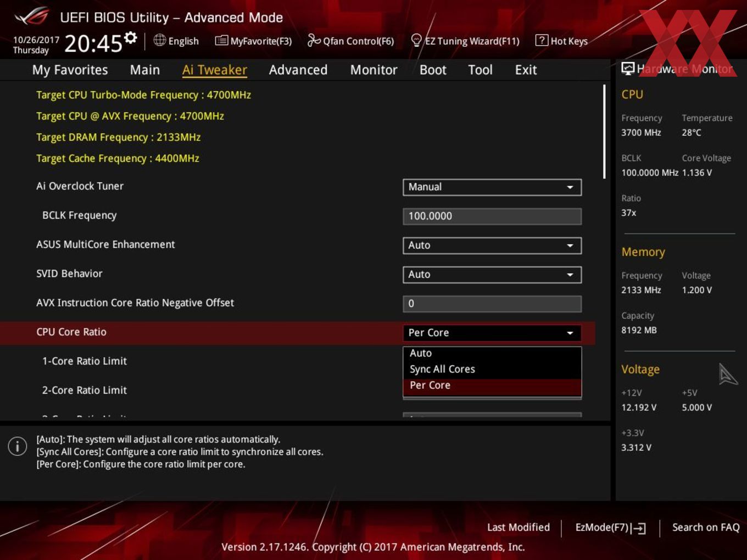Open MyFavorite(F3) list

tap(253, 41)
